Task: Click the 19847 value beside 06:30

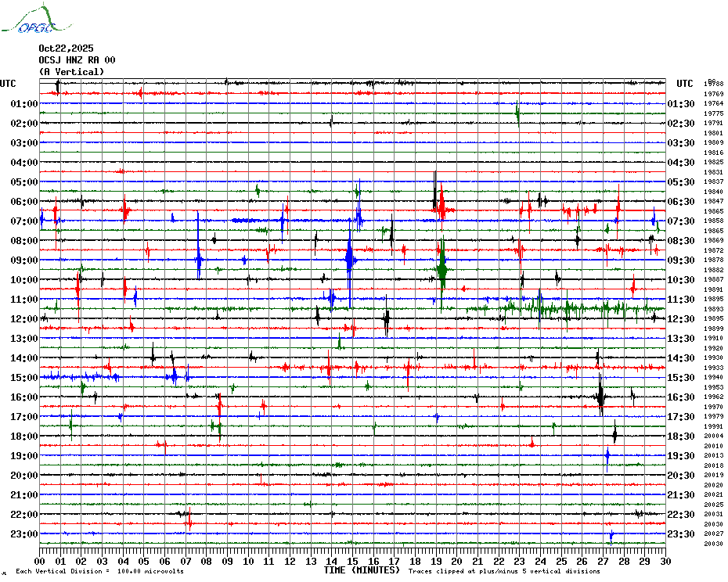Action: point(713,201)
